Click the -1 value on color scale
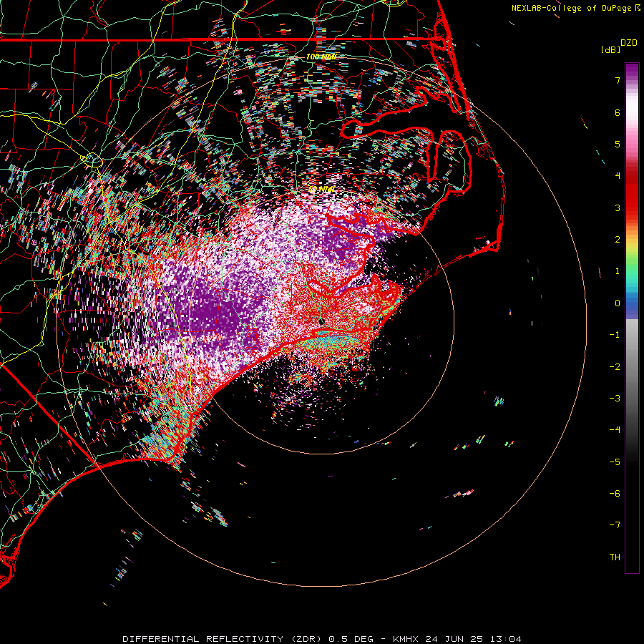 click(x=615, y=335)
